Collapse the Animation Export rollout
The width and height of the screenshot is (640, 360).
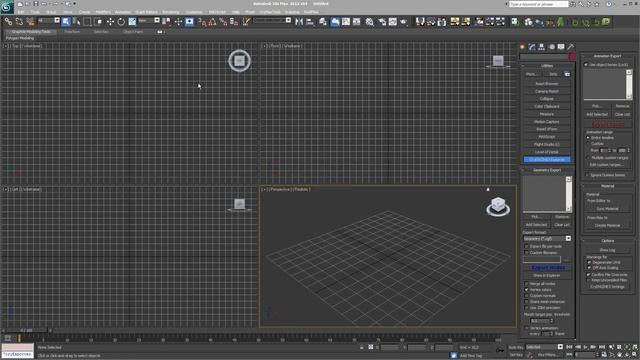[607, 56]
